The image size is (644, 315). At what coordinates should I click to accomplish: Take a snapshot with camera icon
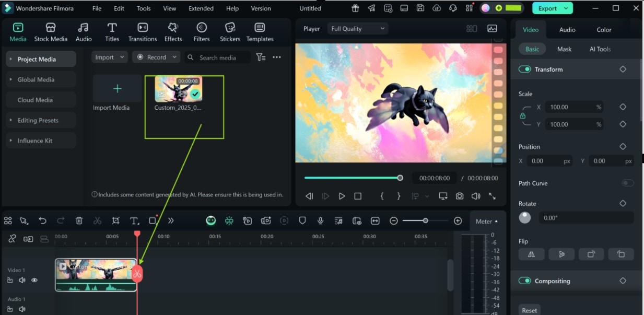pos(460,196)
